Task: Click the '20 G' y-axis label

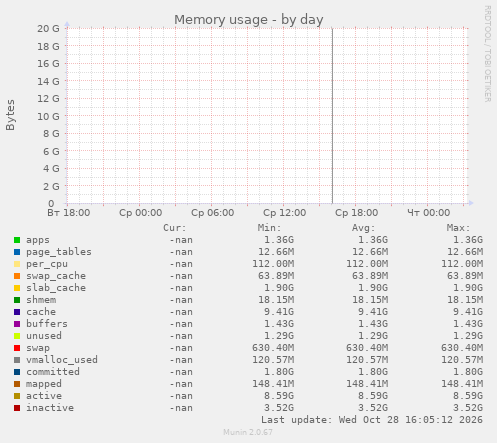Action: pos(48,29)
